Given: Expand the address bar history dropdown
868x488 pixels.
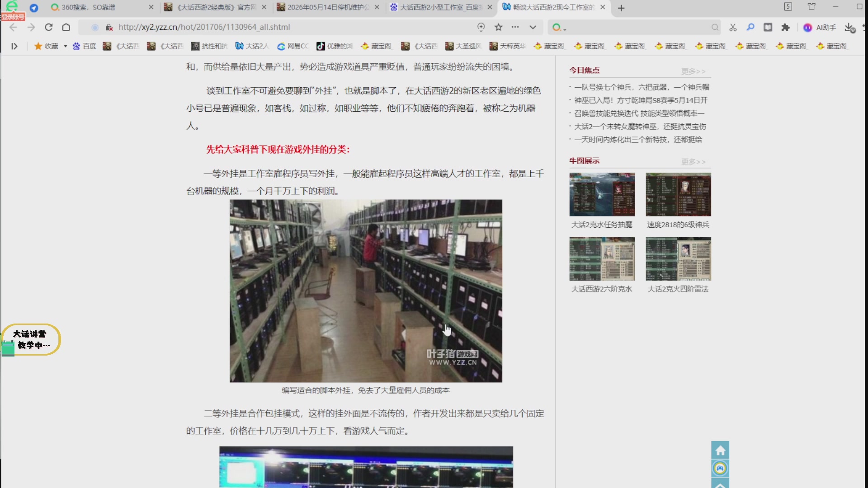Looking at the screenshot, I should [x=533, y=27].
